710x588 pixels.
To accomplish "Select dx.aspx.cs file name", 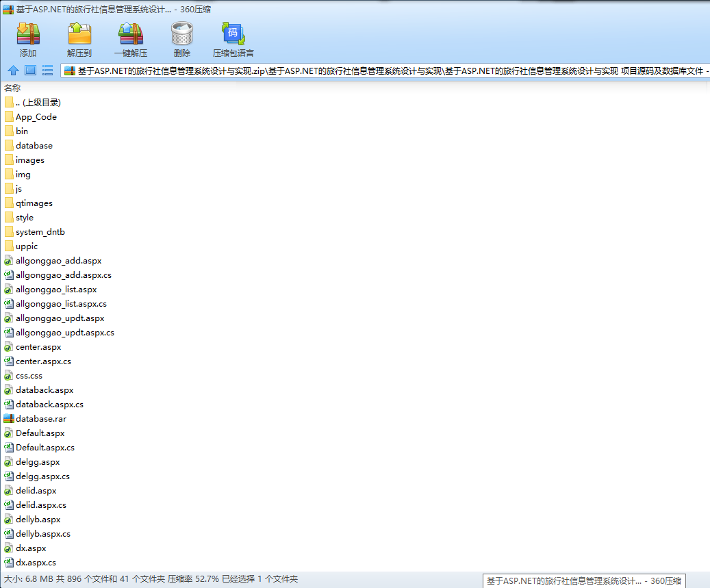I will point(36,563).
